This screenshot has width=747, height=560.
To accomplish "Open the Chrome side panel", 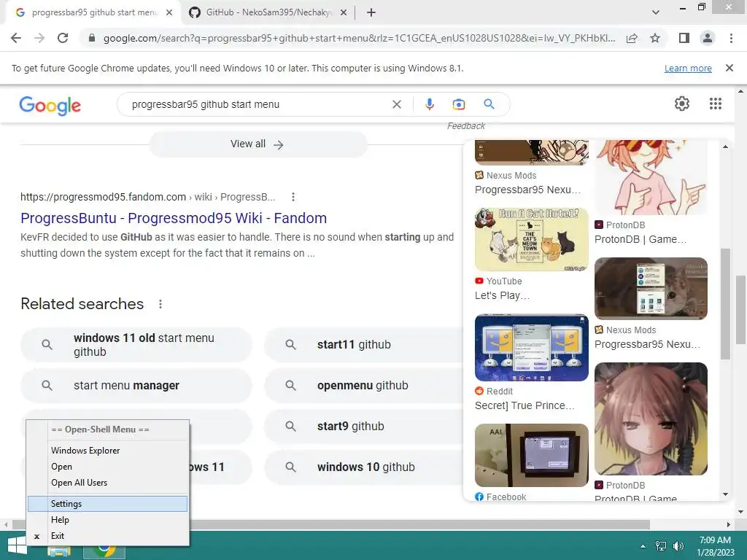I will (x=684, y=38).
